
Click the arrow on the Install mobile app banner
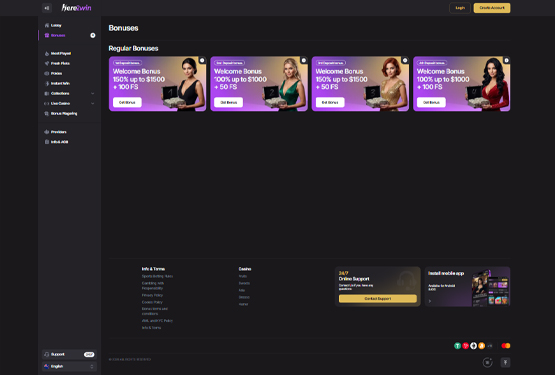[430, 301]
